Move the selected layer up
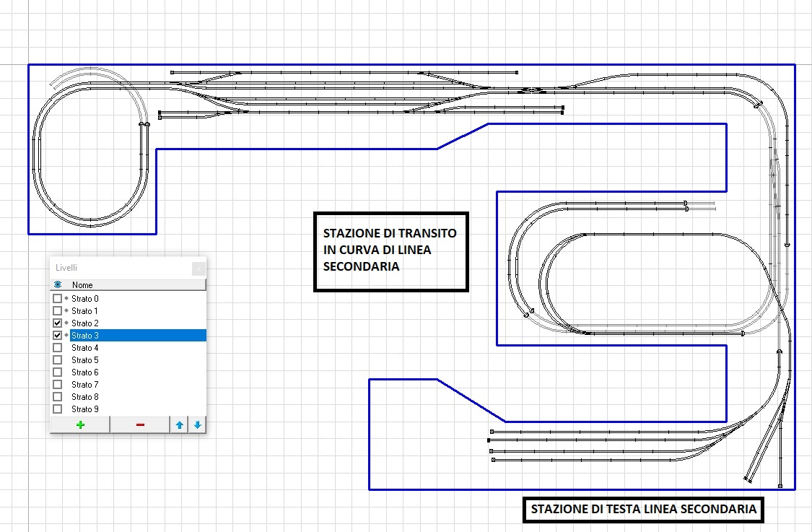The width and height of the screenshot is (812, 532). point(179,424)
